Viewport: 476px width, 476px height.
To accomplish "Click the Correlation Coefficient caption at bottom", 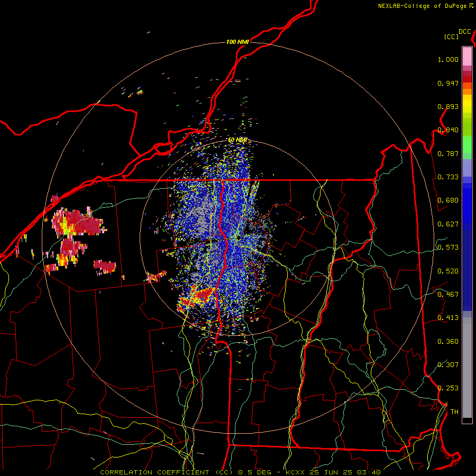I will click(x=240, y=472).
